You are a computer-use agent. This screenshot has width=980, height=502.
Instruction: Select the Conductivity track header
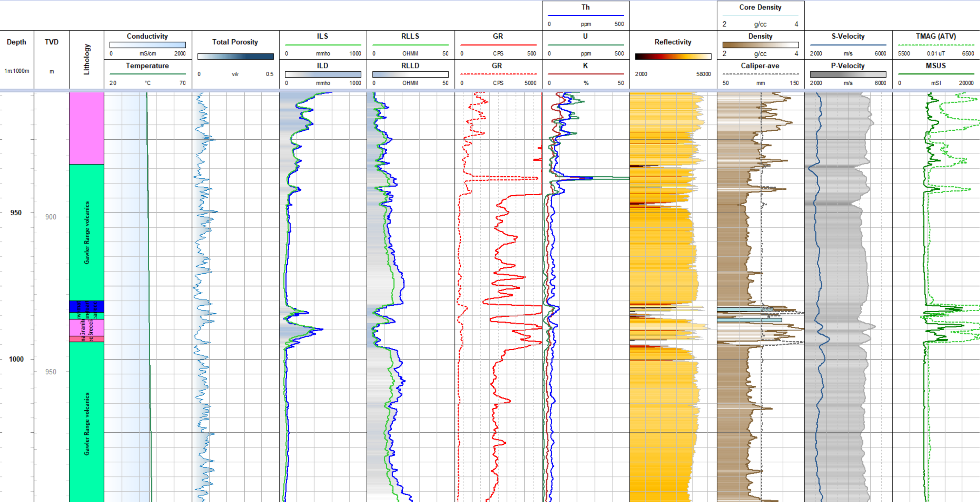pyautogui.click(x=147, y=37)
